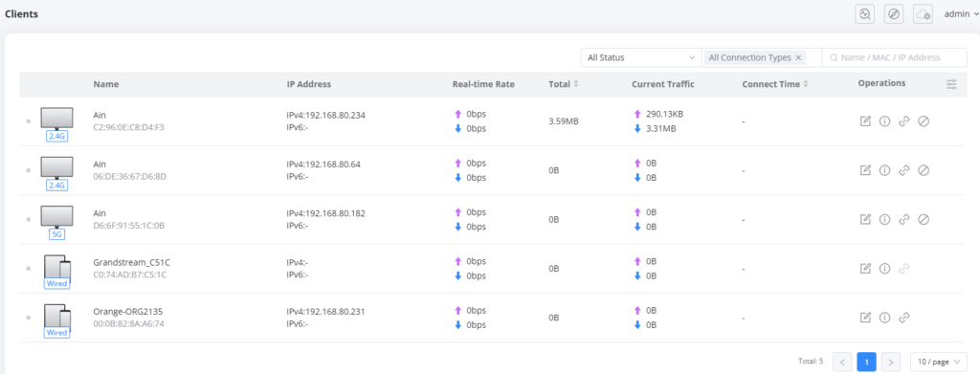Image resolution: width=980 pixels, height=374 pixels.
Task: Edit client with MAC D6:6F:91:55:1C:0B
Action: point(865,219)
